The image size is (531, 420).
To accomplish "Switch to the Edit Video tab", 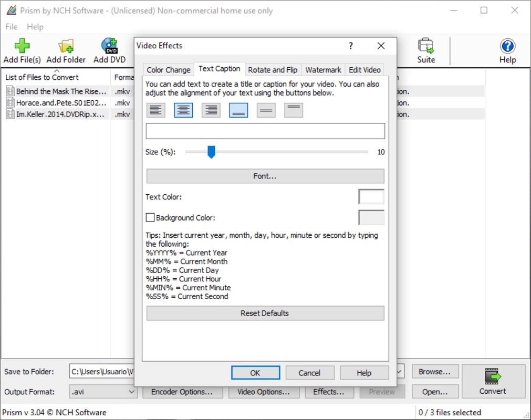I will (x=365, y=70).
